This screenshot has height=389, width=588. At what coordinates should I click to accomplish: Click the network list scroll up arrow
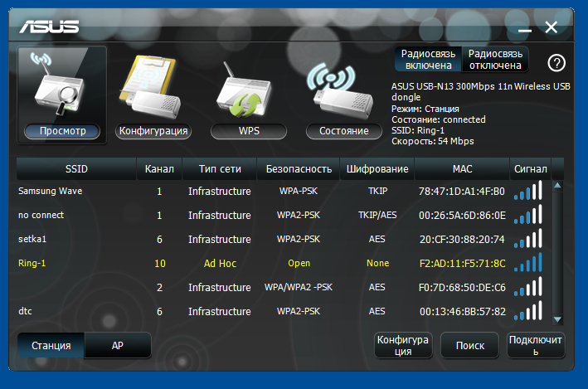pyautogui.click(x=557, y=185)
